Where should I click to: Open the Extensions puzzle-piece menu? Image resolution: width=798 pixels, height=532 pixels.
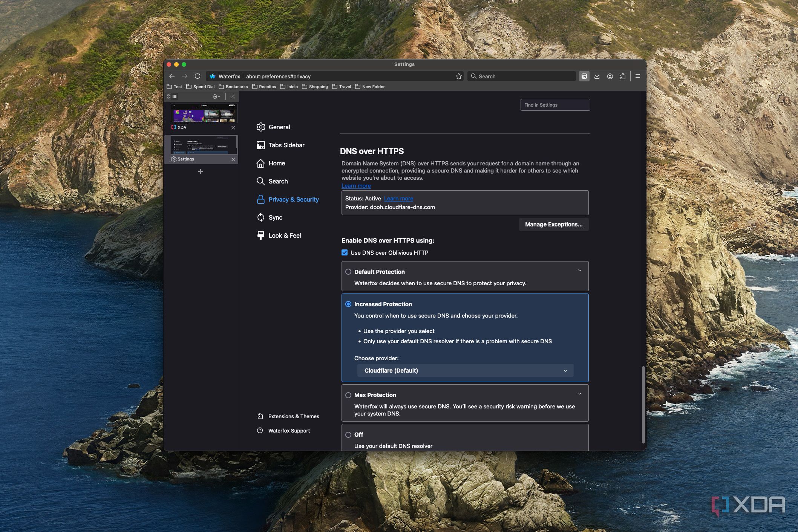623,76
